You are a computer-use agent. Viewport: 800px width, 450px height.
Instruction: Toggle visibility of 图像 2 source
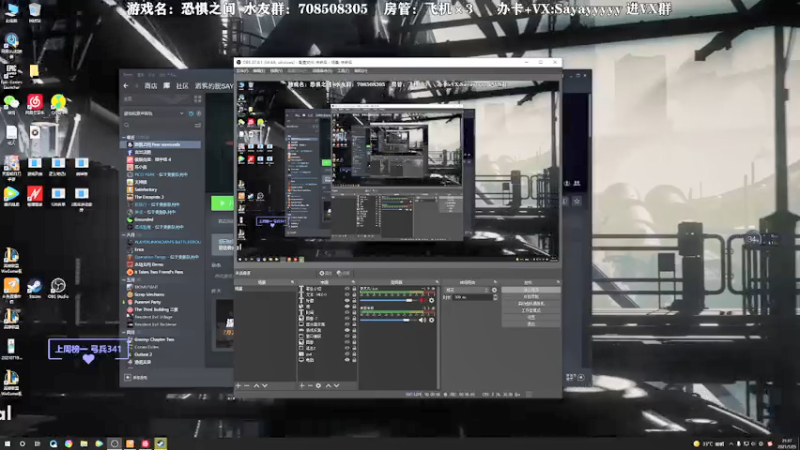tap(347, 318)
